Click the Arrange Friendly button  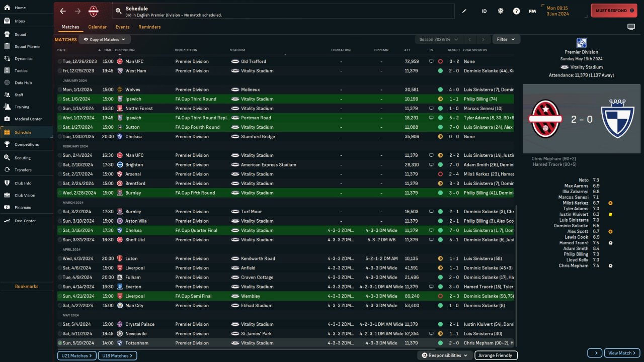(x=496, y=355)
